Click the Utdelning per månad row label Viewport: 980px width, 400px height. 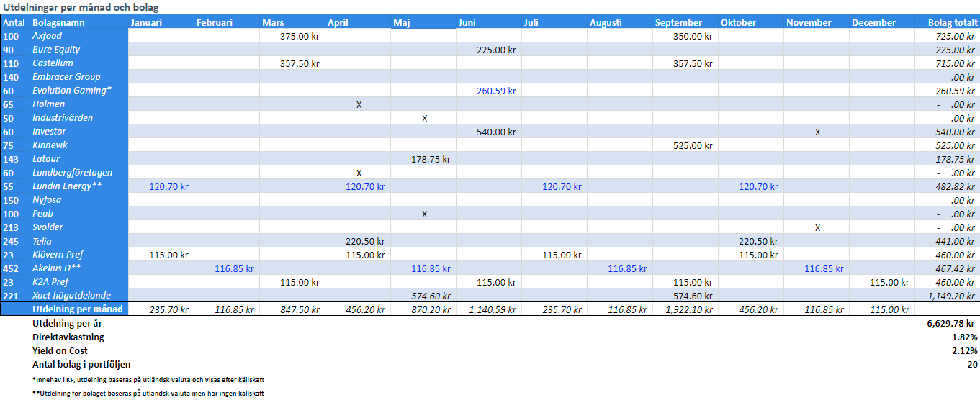(79, 309)
